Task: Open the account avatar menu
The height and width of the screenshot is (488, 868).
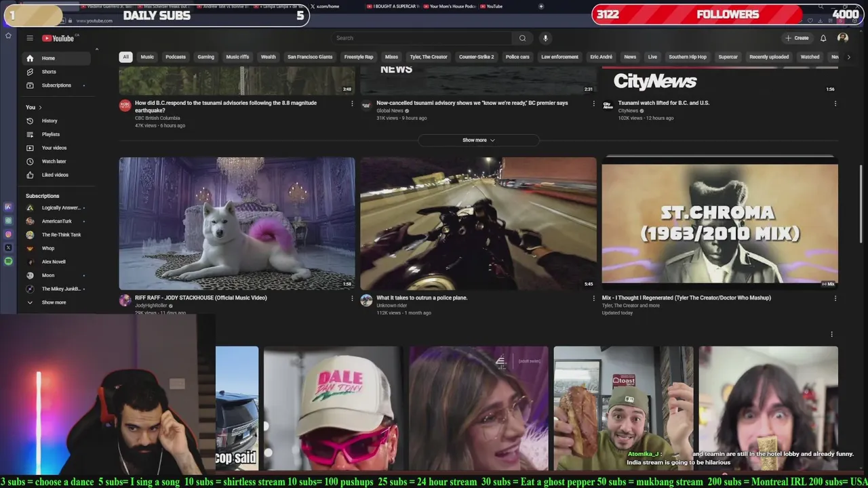Action: point(843,38)
